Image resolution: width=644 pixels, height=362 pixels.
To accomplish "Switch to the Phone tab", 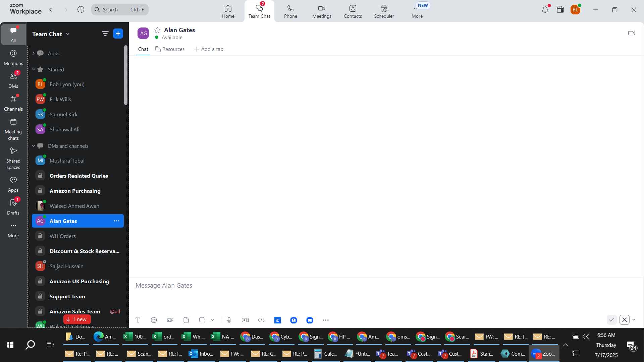I will 290,11.
